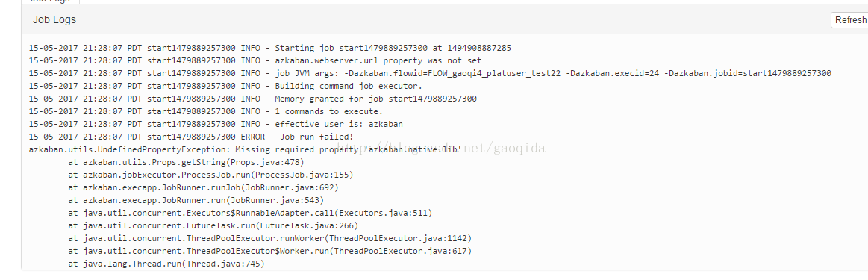The width and height of the screenshot is (868, 280).
Task: Click the ThreadPoolExecutor.runWorker trace line
Action: click(x=269, y=239)
